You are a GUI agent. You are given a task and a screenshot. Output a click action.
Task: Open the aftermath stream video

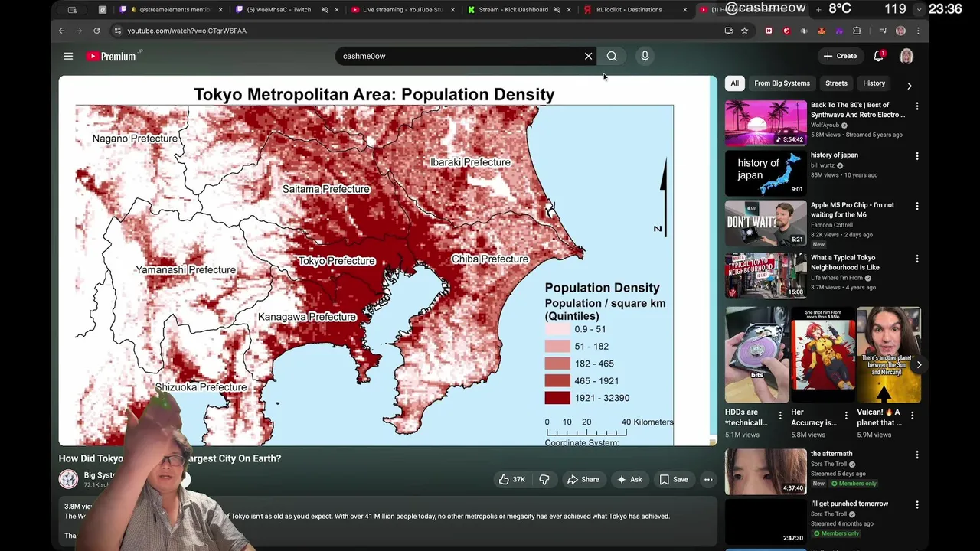(766, 471)
